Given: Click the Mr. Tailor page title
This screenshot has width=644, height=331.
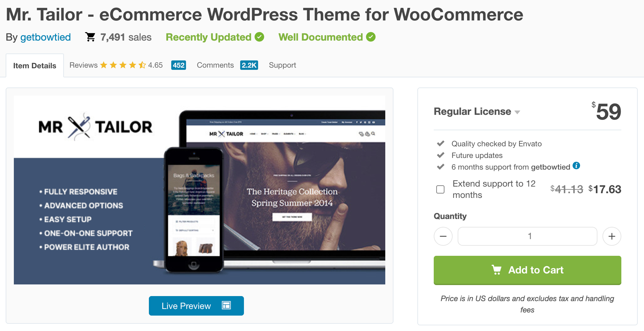Looking at the screenshot, I should 264,14.
